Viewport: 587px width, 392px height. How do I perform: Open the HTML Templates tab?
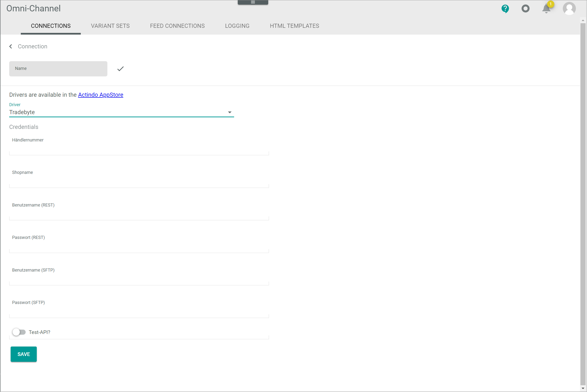pos(294,26)
